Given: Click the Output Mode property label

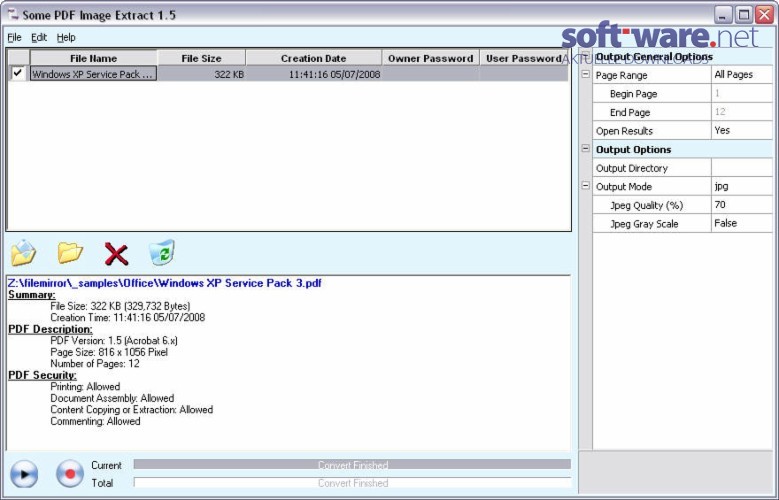Looking at the screenshot, I should tap(624, 187).
